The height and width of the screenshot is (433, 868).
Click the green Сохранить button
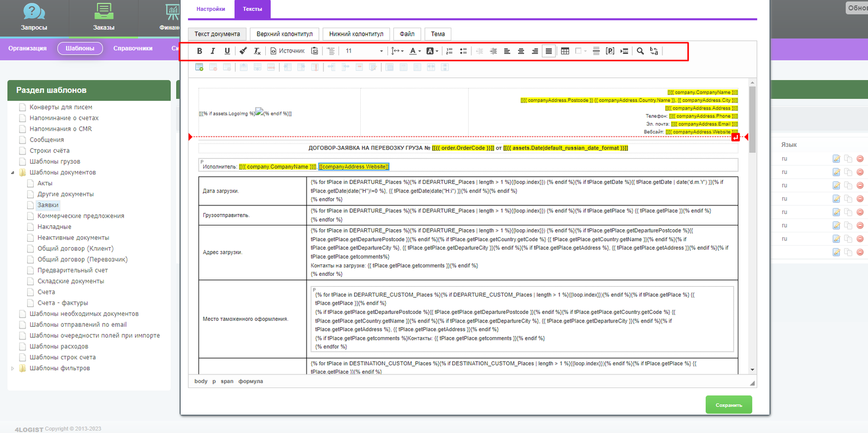click(729, 405)
